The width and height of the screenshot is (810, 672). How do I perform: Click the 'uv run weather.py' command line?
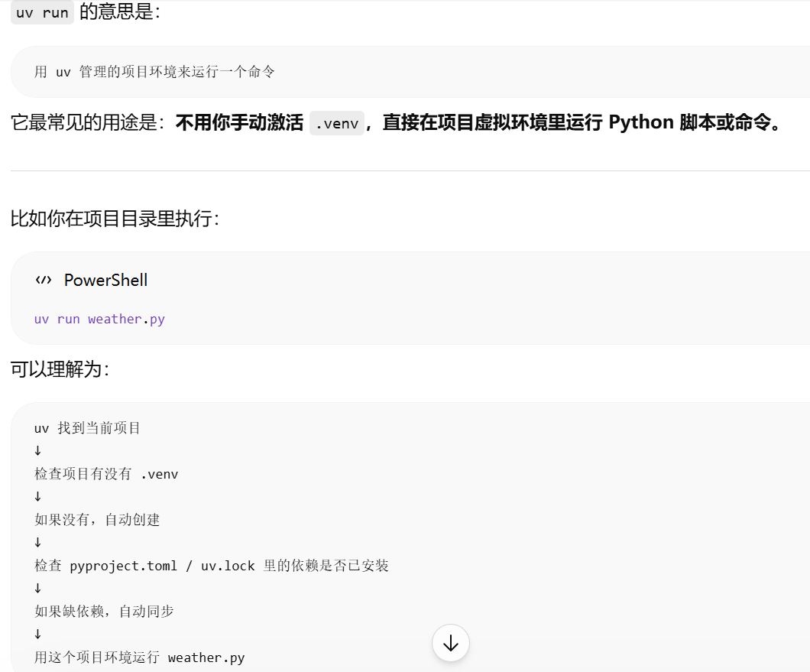tap(99, 319)
